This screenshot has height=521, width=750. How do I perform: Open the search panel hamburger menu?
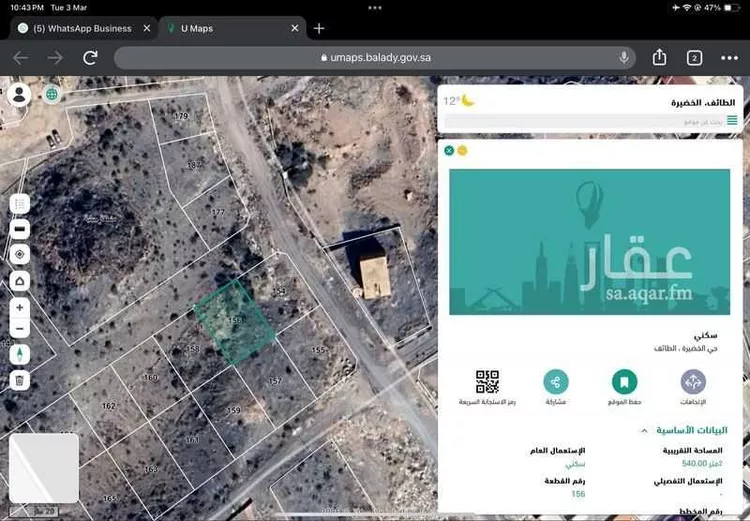click(x=732, y=120)
